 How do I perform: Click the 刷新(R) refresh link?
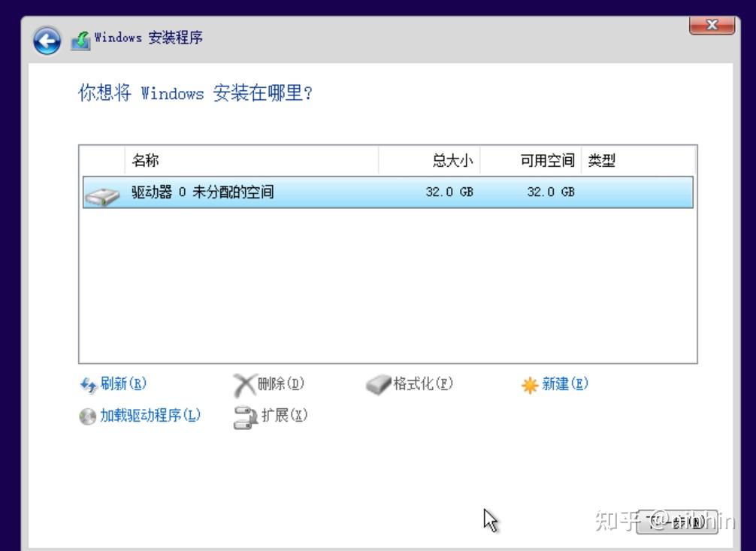[123, 384]
